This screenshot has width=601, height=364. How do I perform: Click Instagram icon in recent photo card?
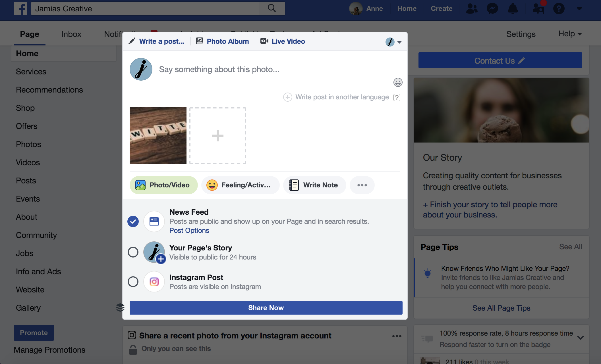pos(132,335)
